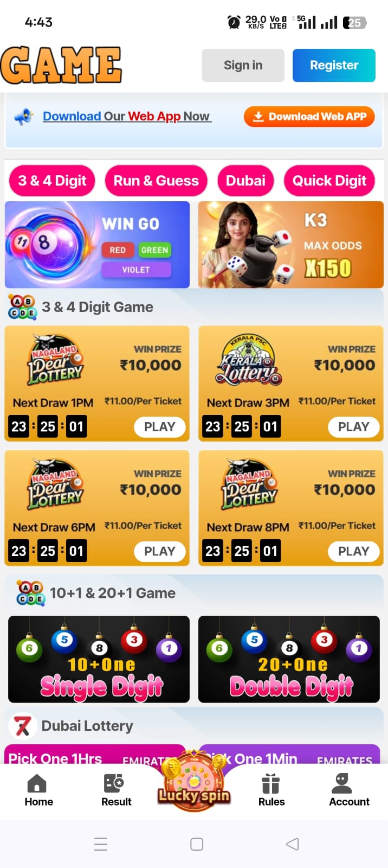Click the blue Register button
The image size is (388, 868).
334,65
